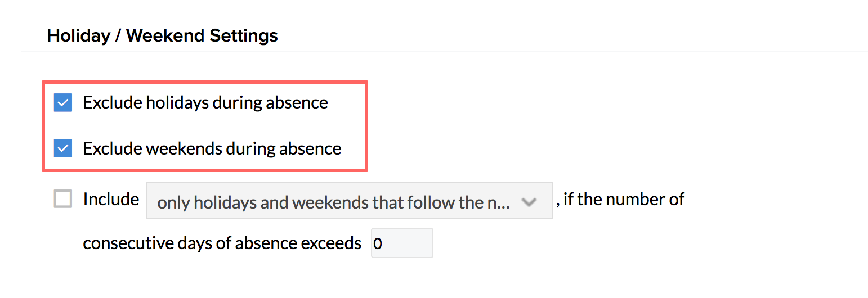
Task: Click the "consecutive days of absence exceeds" text
Action: [x=222, y=243]
